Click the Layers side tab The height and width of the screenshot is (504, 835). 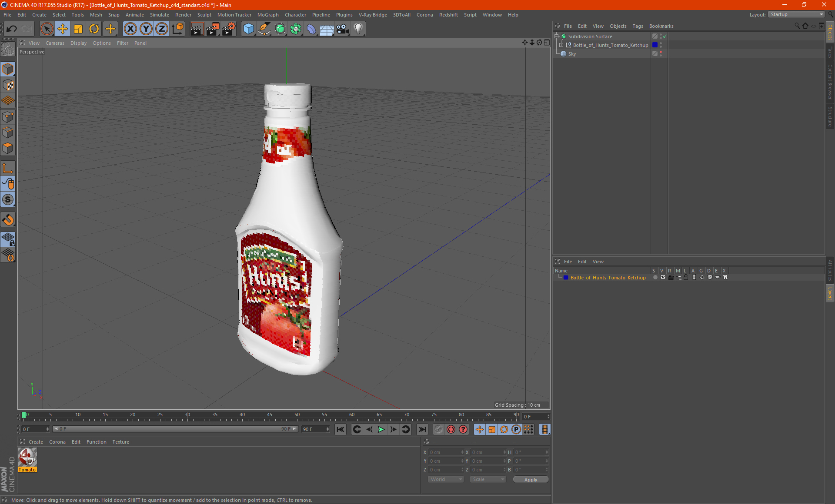[x=830, y=293]
